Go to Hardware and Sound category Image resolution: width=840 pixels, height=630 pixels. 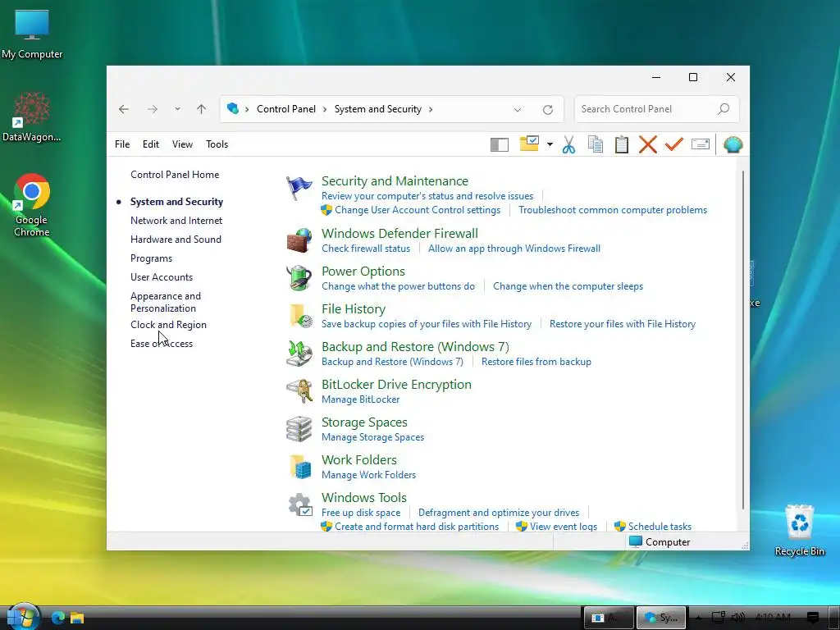pyautogui.click(x=176, y=240)
